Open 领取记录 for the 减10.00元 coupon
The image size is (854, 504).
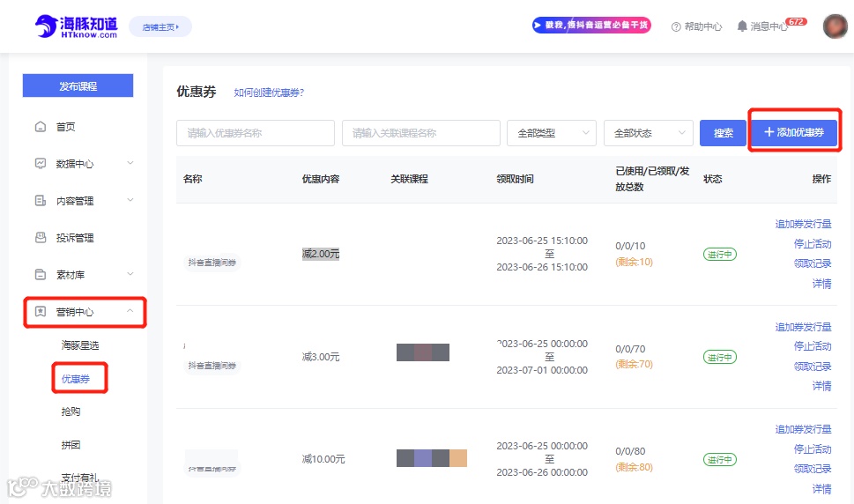click(813, 469)
